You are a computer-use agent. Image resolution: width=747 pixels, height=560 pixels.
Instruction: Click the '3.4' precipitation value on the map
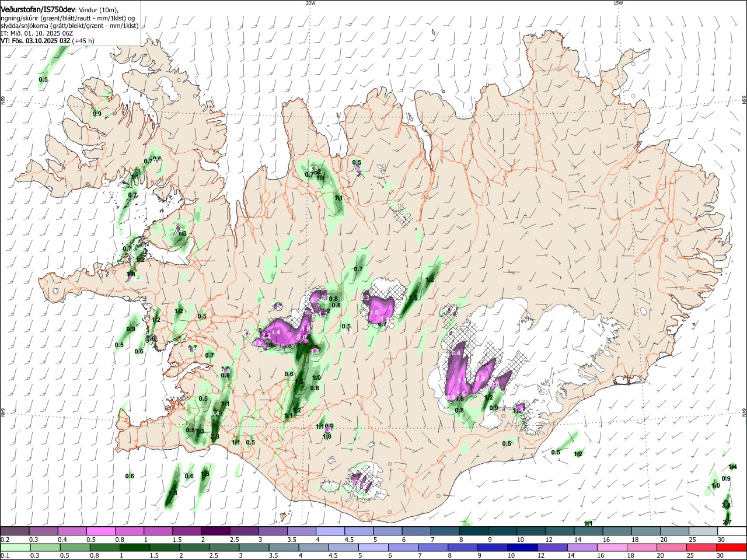[x=726, y=505]
